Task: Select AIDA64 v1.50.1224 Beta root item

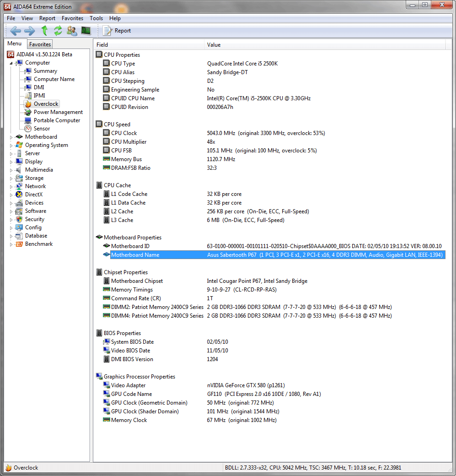Action: [44, 54]
